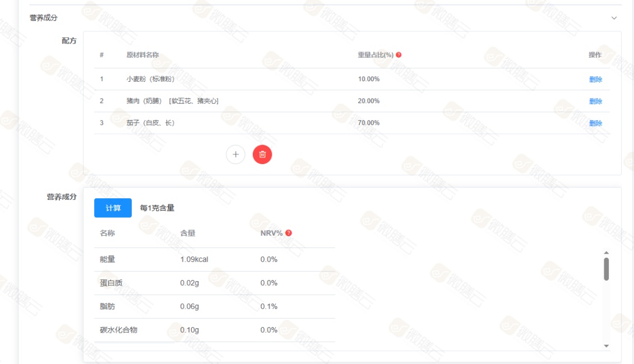This screenshot has width=634, height=364.
Task: Click the 20.00% weight value for 猪肉
Action: [x=369, y=101]
